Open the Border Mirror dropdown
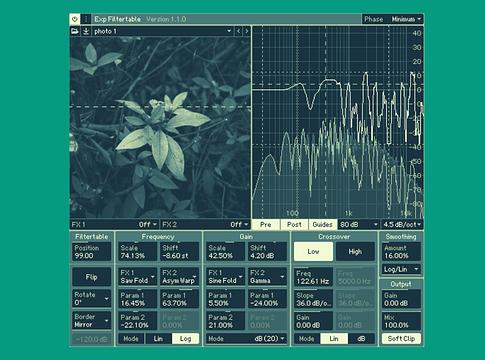 point(92,321)
